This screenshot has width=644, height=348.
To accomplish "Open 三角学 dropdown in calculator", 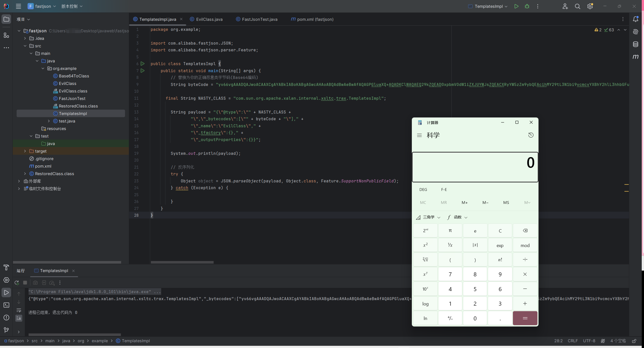I will click(x=428, y=217).
